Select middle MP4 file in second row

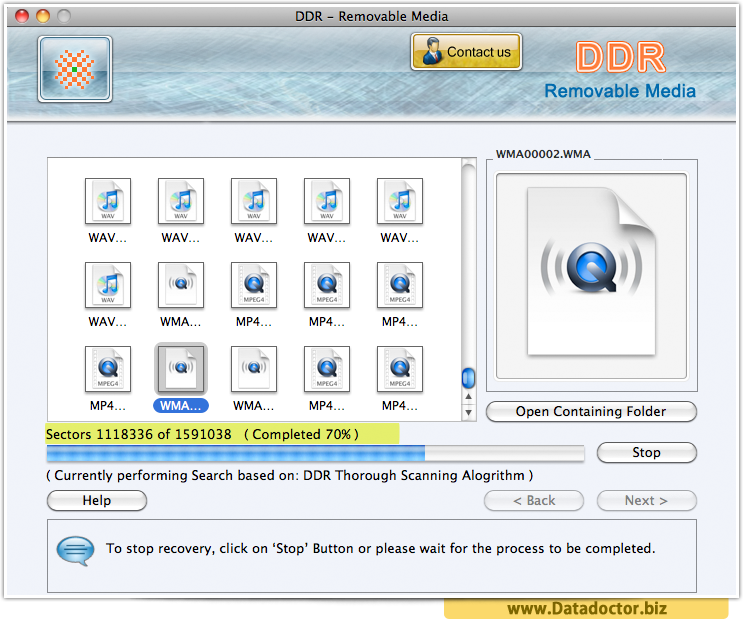327,285
